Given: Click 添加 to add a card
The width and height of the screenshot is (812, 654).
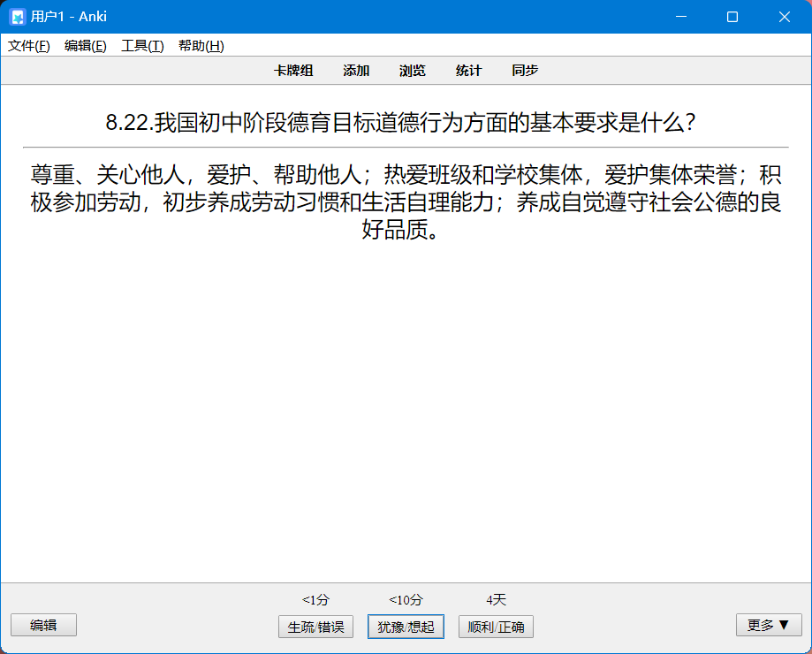Looking at the screenshot, I should (x=356, y=71).
